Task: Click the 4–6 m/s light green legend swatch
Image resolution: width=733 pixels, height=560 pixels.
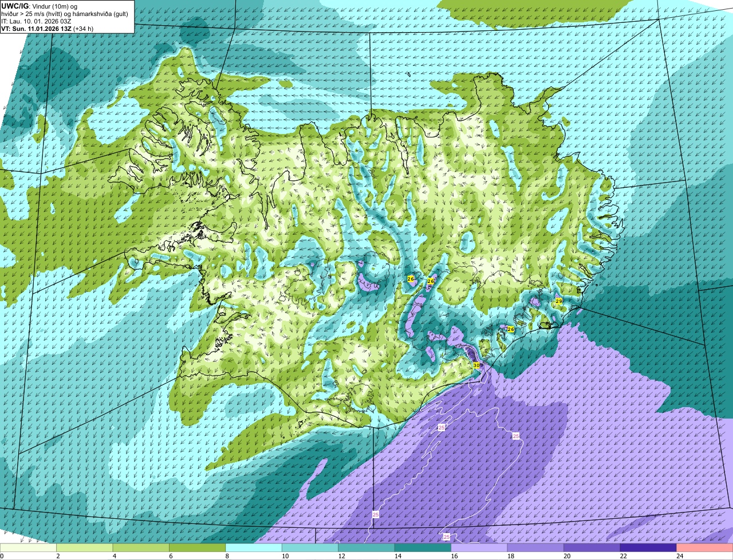Action: click(x=141, y=547)
